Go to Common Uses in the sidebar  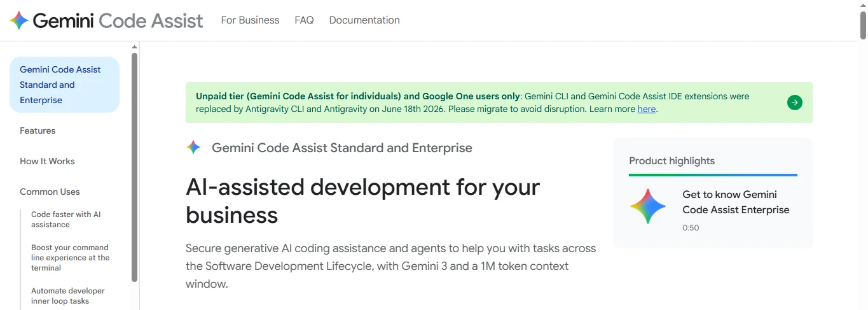tap(50, 192)
